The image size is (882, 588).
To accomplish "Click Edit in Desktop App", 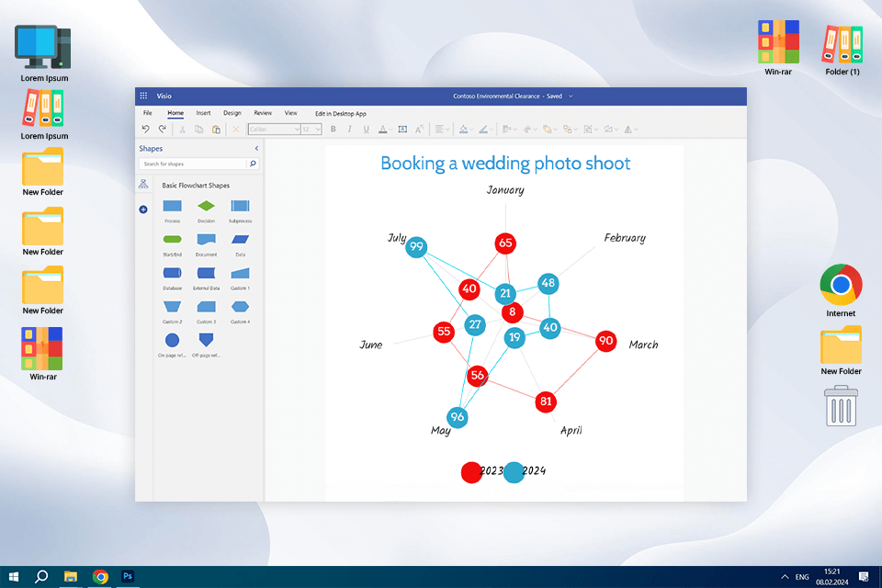I will [x=340, y=114].
